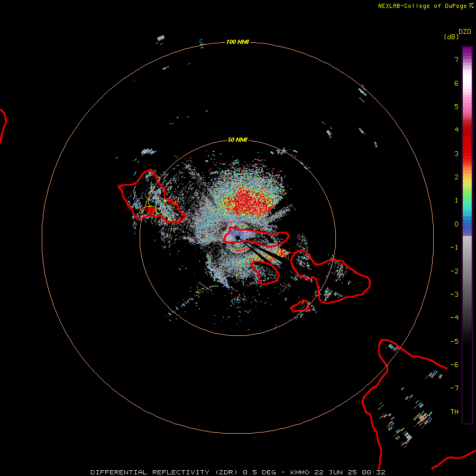Click the -2 value on color scale
Screen dimensions: 476x476
[454, 271]
